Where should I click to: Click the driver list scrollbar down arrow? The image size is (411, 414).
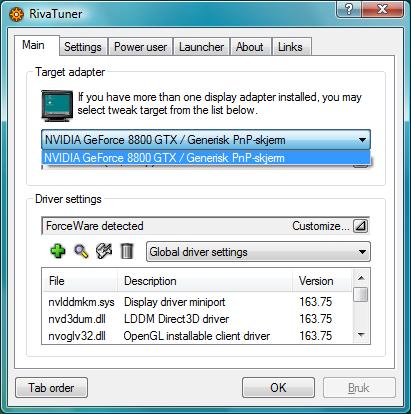(361, 335)
